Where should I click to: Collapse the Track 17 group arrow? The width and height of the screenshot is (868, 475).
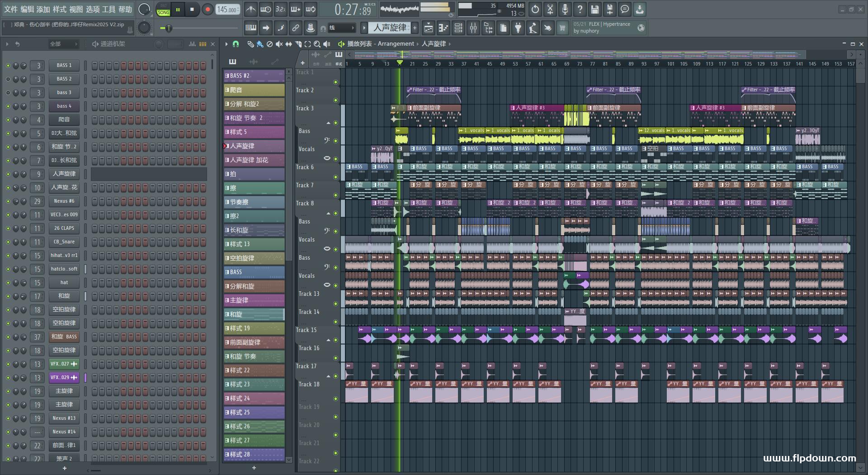[328, 376]
